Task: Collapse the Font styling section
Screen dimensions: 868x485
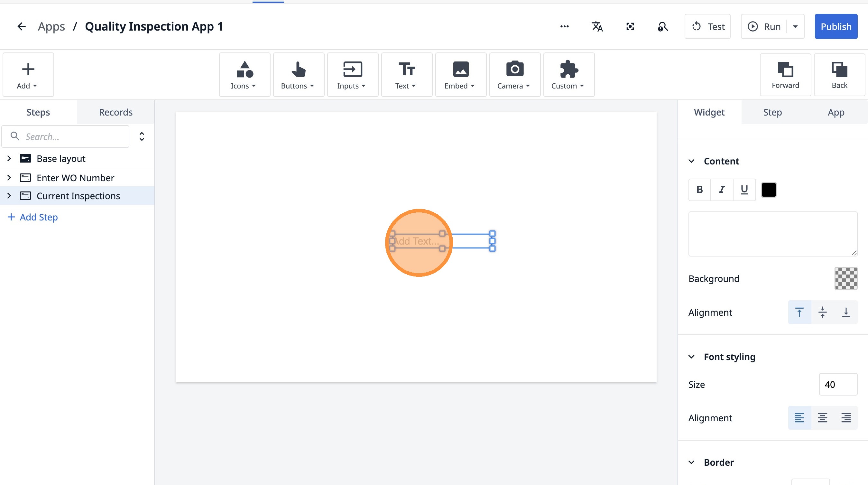Action: click(x=691, y=357)
